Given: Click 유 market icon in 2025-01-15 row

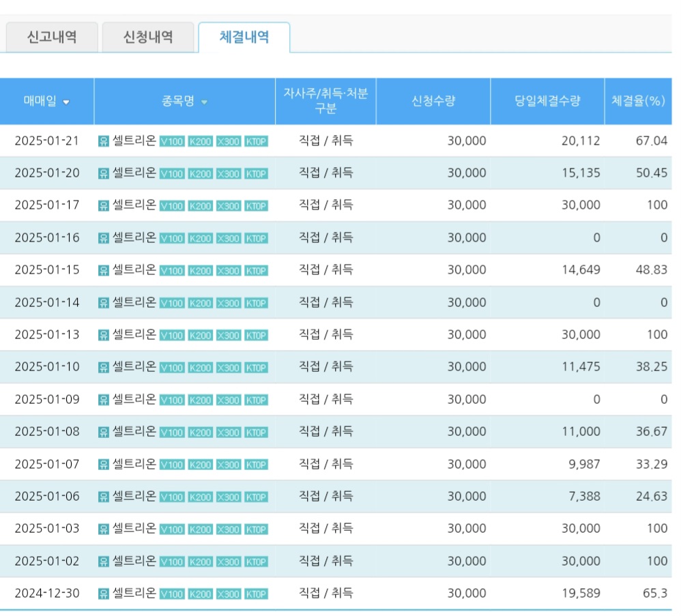Looking at the screenshot, I should pyautogui.click(x=103, y=271).
